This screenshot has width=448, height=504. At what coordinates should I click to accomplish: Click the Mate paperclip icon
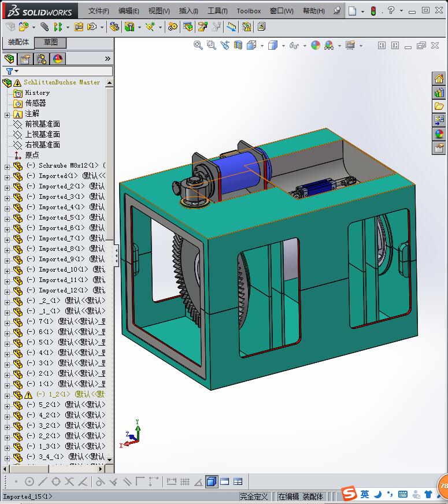(45, 27)
